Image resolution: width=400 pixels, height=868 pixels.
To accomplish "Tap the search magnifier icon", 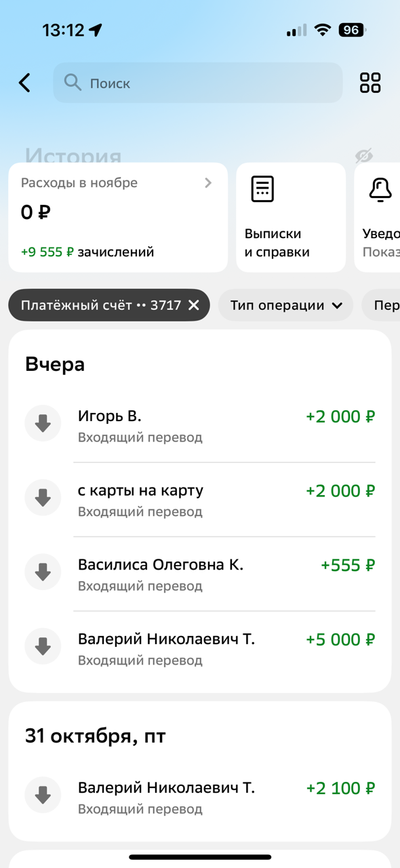I will tap(73, 83).
